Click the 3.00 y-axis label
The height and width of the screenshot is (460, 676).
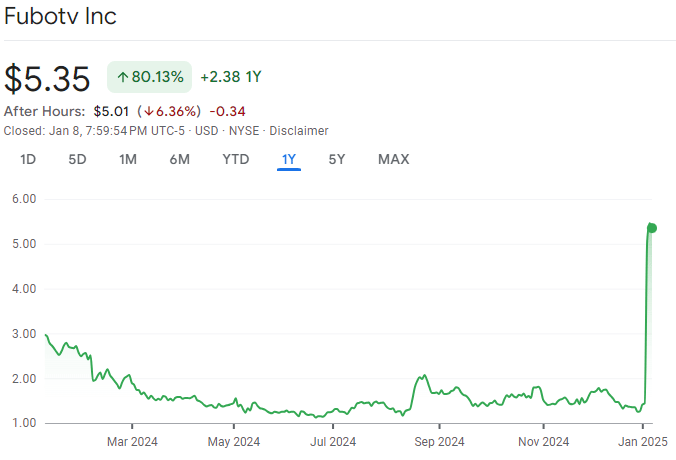pos(24,334)
